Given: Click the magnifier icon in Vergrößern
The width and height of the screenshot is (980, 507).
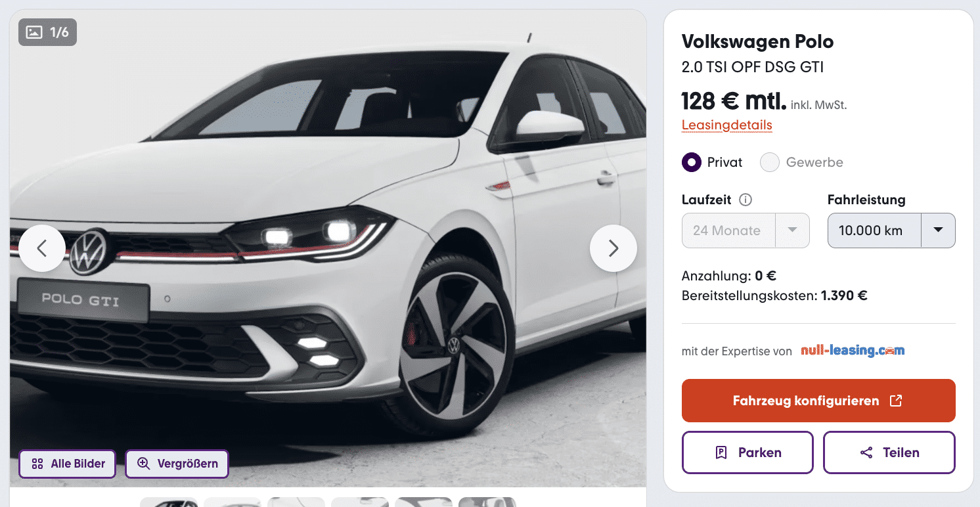Looking at the screenshot, I should click(144, 464).
